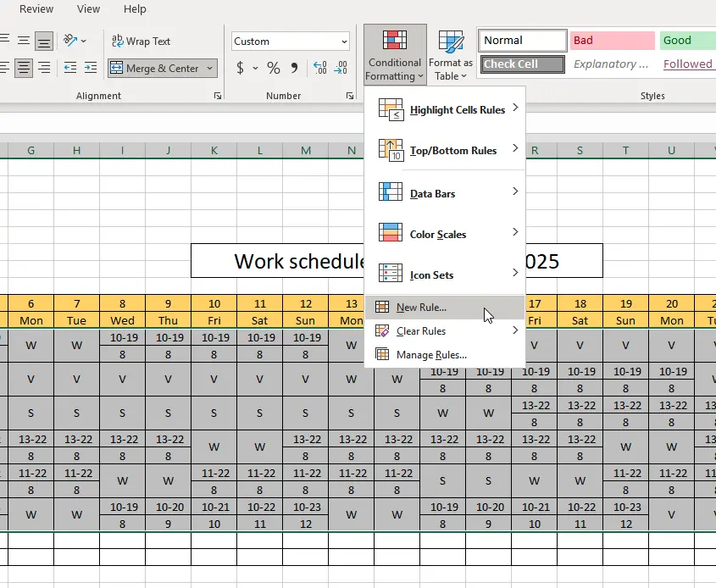Click the Icon Sets icon

point(391,274)
